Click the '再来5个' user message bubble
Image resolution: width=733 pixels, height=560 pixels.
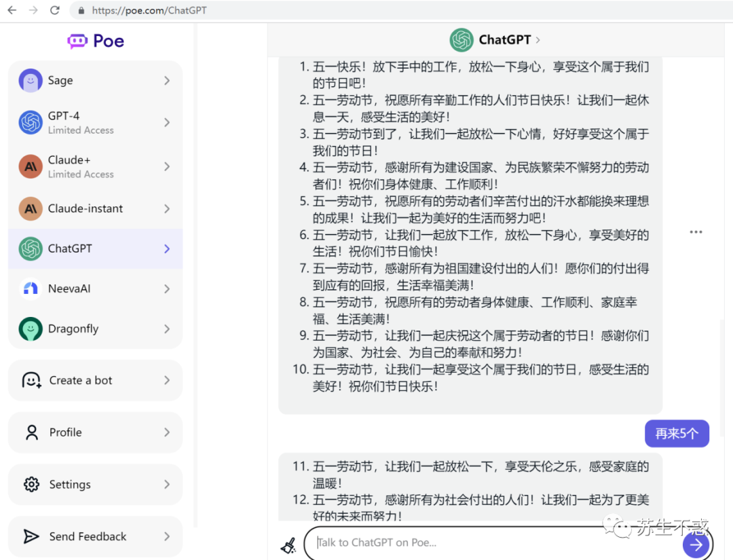coord(676,434)
